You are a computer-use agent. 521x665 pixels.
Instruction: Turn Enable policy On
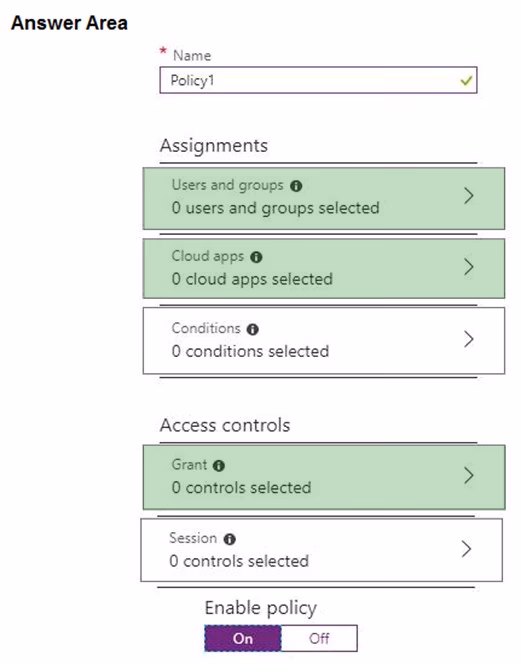tap(243, 638)
